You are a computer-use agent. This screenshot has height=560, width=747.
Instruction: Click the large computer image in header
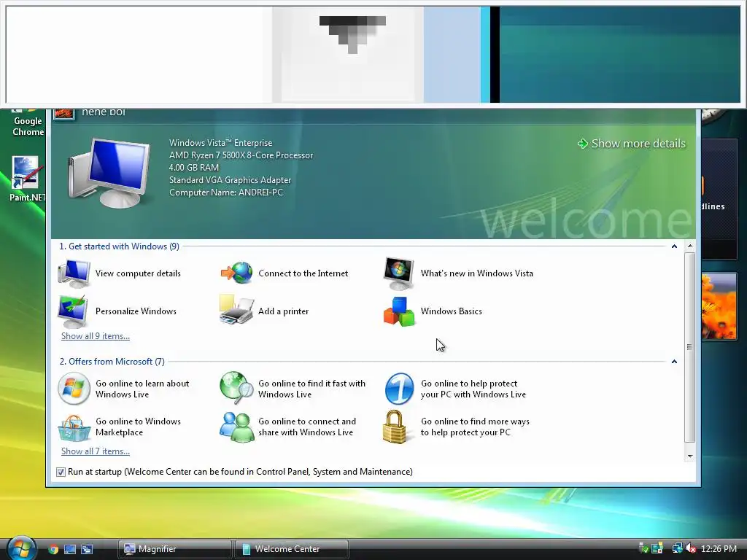(x=109, y=172)
